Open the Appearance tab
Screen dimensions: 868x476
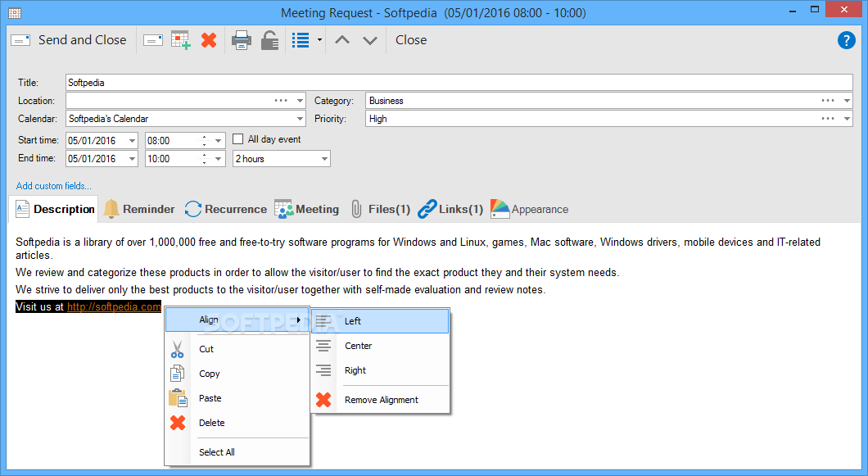529,210
